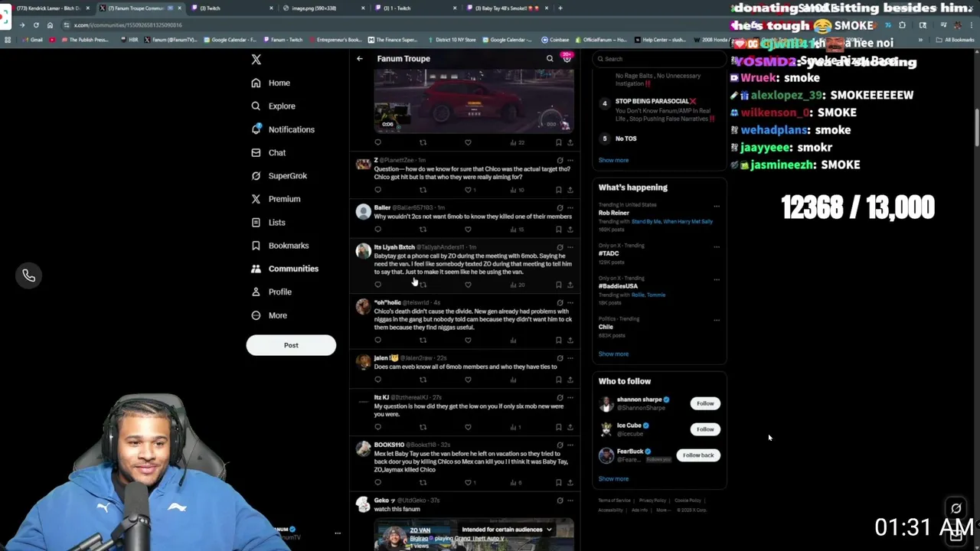This screenshot has height=551, width=980.
Task: Show more trends under What's happening
Action: click(x=613, y=354)
